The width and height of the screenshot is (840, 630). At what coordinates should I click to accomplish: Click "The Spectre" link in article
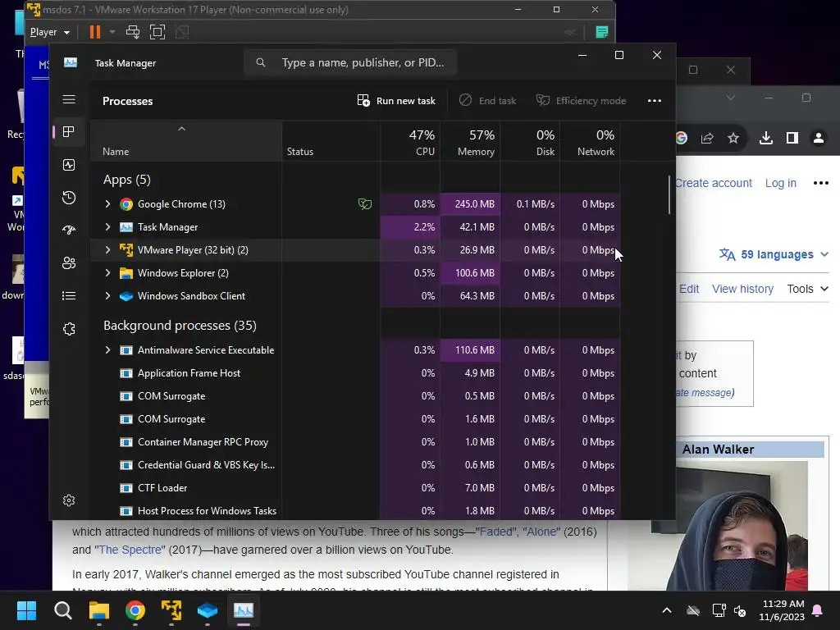pos(130,550)
